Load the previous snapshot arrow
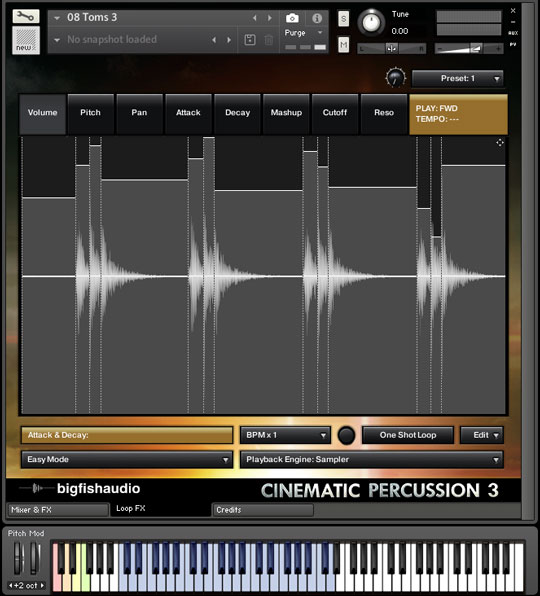 point(214,40)
